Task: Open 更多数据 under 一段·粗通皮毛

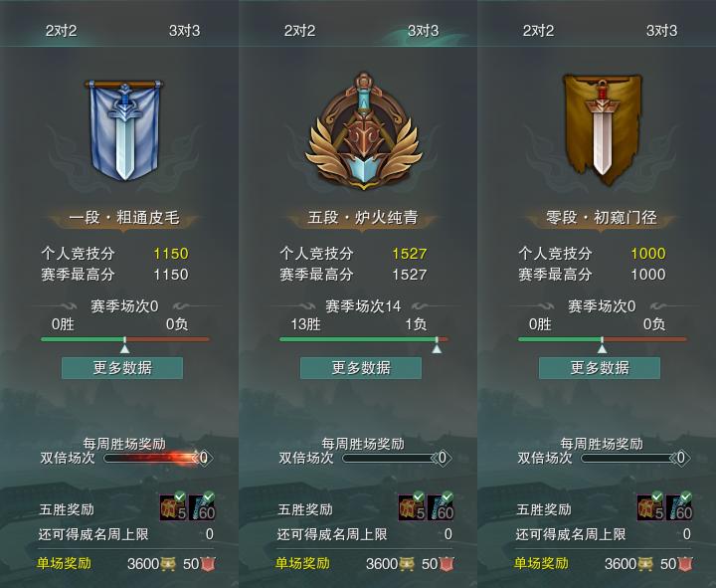Action: [122, 368]
